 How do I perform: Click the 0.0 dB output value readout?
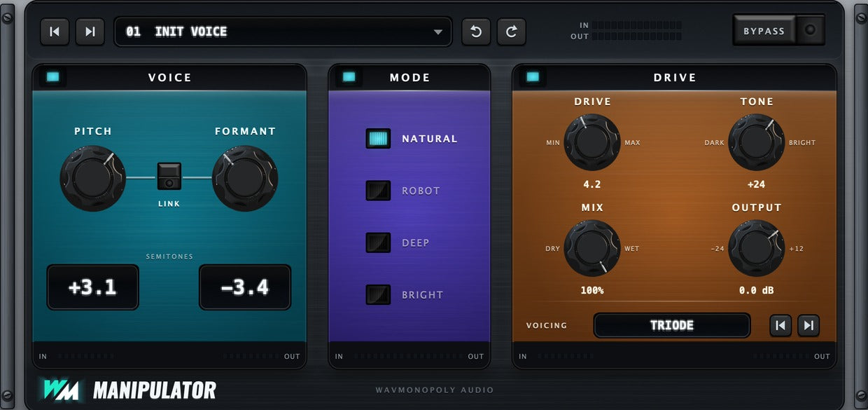[757, 290]
